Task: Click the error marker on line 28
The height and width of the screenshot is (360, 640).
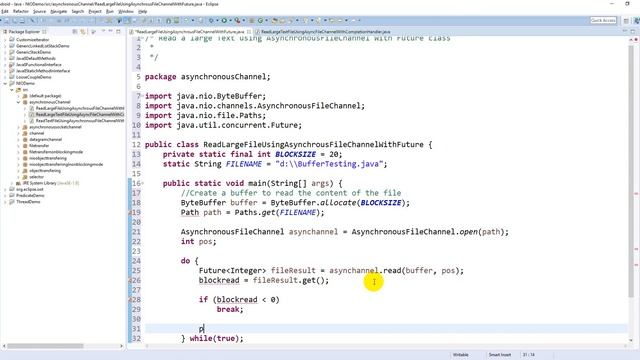Action: pos(130,300)
